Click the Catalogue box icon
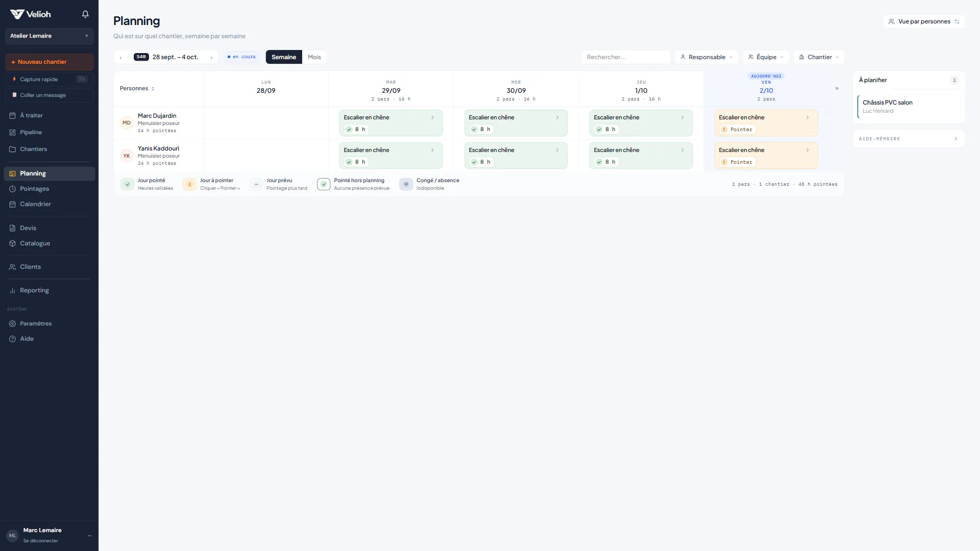This screenshot has height=551, width=980. point(12,243)
